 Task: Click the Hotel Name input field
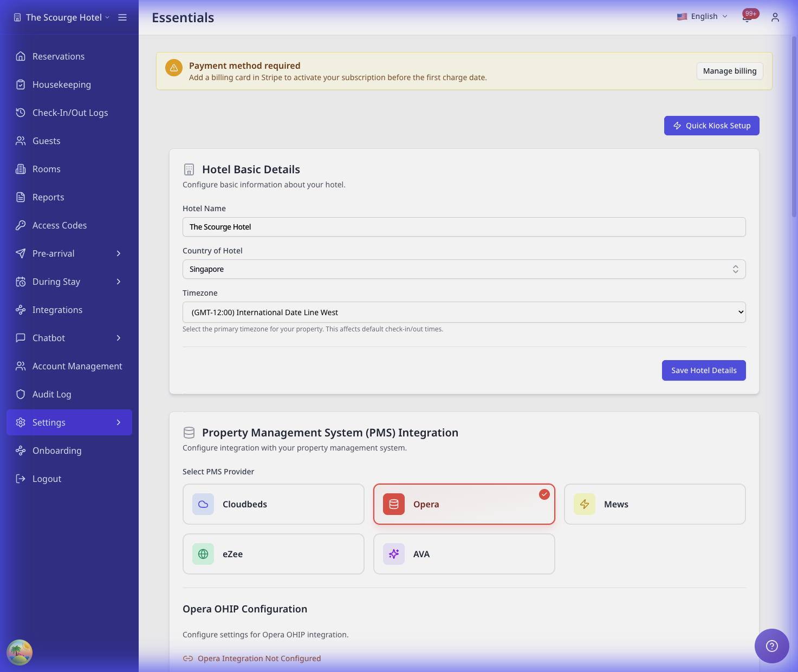tap(464, 227)
